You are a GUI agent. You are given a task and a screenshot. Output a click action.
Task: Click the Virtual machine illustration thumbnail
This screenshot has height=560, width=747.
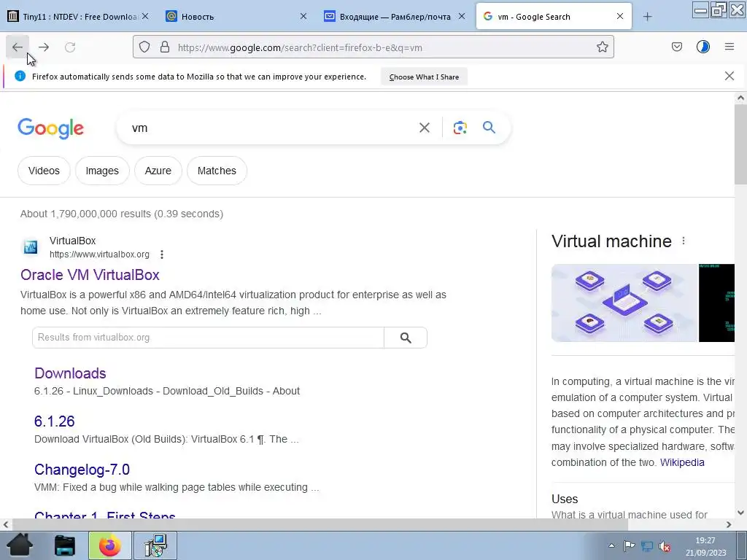tap(624, 303)
